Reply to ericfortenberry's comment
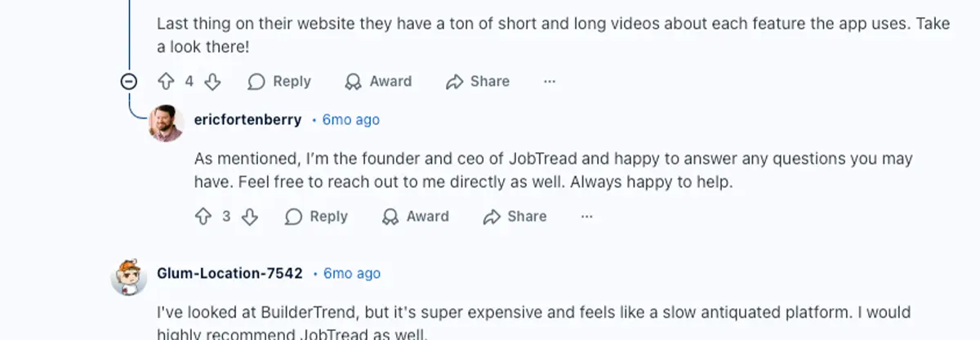The image size is (980, 340). pos(316,217)
